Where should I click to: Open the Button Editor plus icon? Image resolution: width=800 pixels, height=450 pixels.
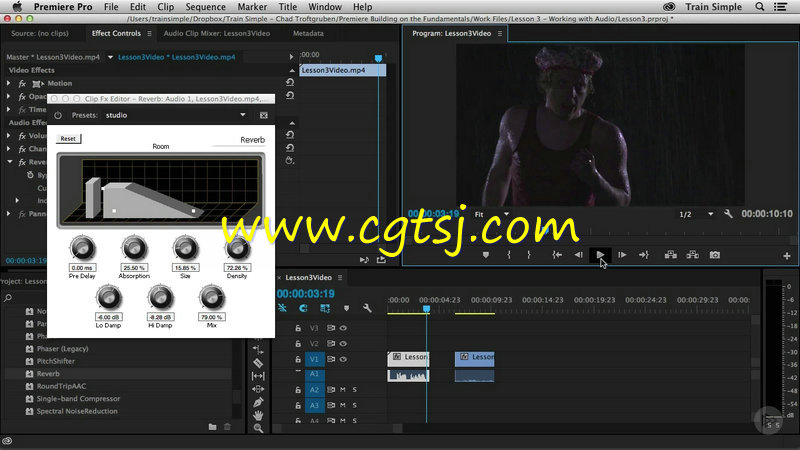[x=787, y=256]
